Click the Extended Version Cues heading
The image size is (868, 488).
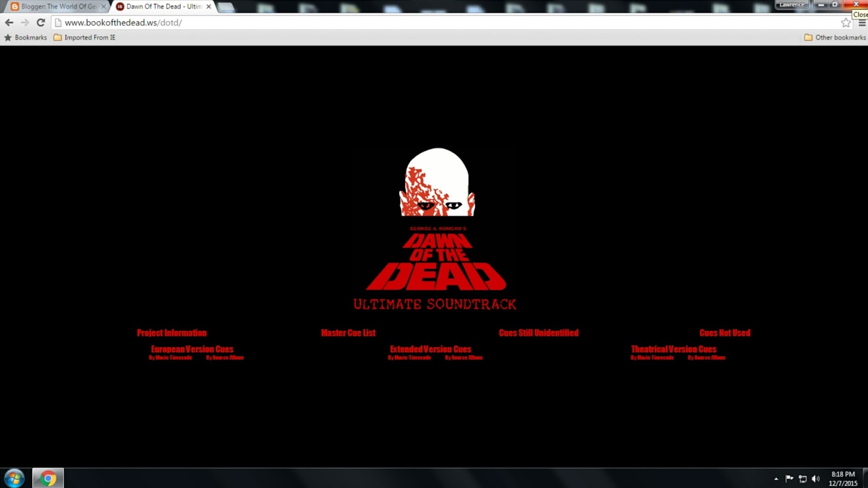coord(430,349)
